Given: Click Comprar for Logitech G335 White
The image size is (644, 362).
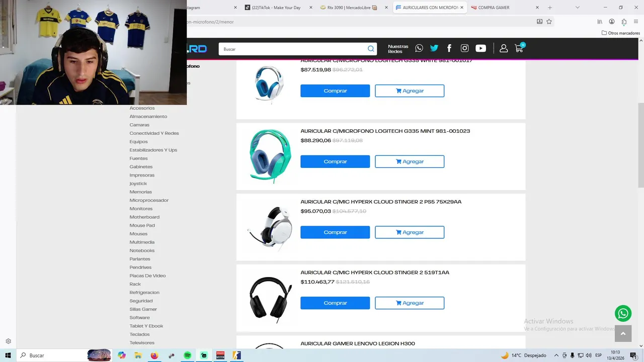Looking at the screenshot, I should (x=335, y=91).
